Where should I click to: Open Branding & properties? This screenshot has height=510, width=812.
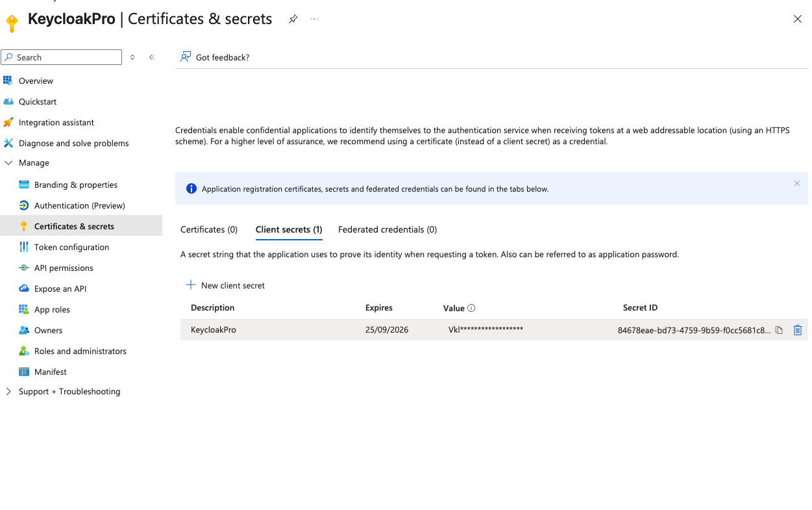(x=76, y=185)
